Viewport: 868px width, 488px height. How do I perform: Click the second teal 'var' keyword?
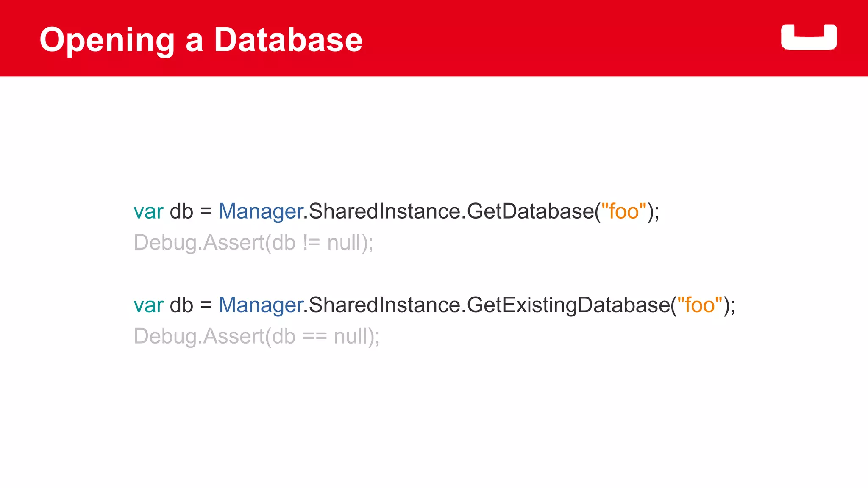pos(148,305)
